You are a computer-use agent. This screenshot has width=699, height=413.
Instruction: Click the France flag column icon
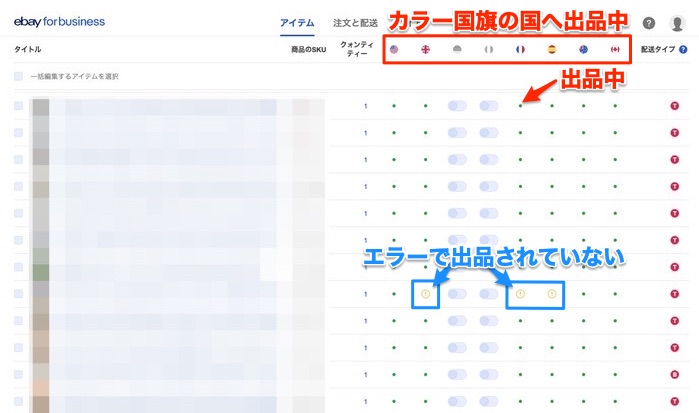(x=520, y=49)
